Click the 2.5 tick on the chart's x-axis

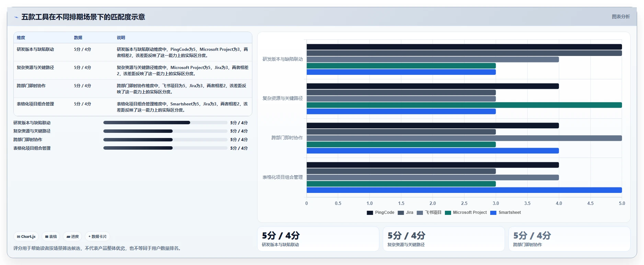click(x=464, y=204)
